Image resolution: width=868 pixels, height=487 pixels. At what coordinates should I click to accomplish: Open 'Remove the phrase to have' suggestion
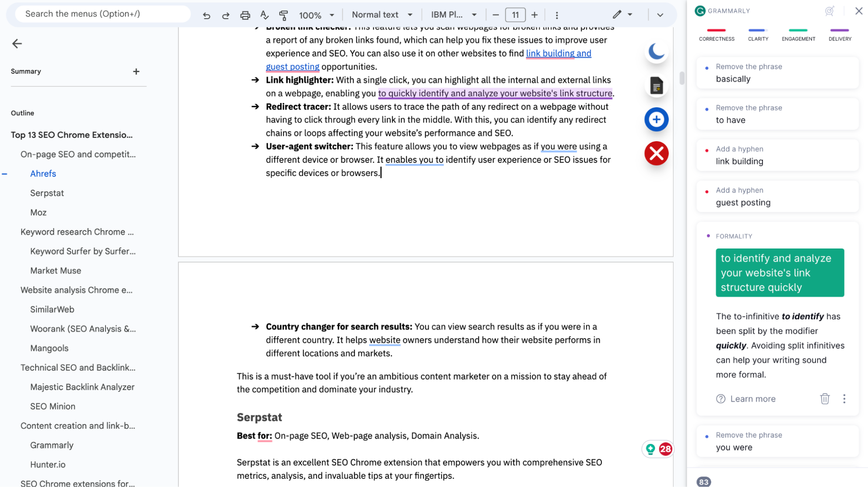pos(777,114)
